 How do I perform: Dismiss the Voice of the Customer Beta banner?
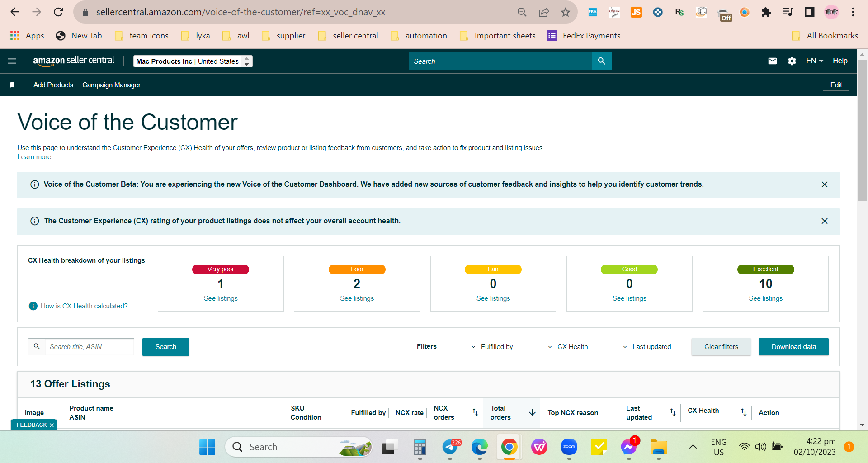pos(825,184)
